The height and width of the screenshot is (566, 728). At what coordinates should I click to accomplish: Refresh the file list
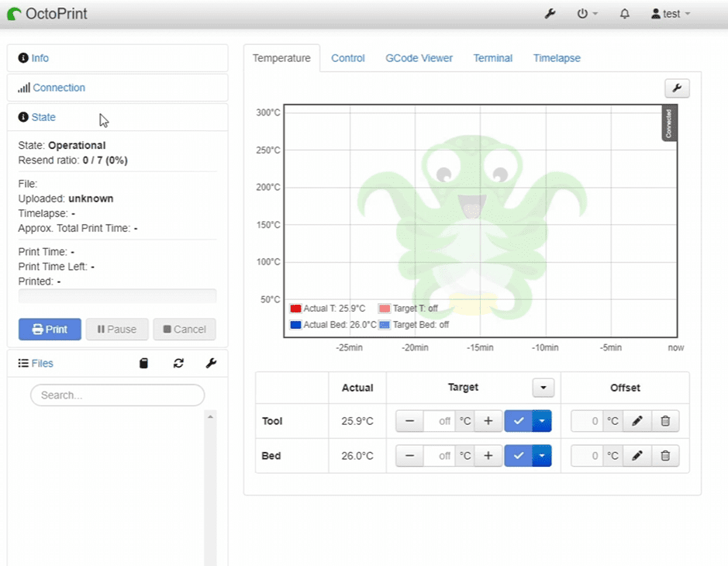pyautogui.click(x=178, y=363)
